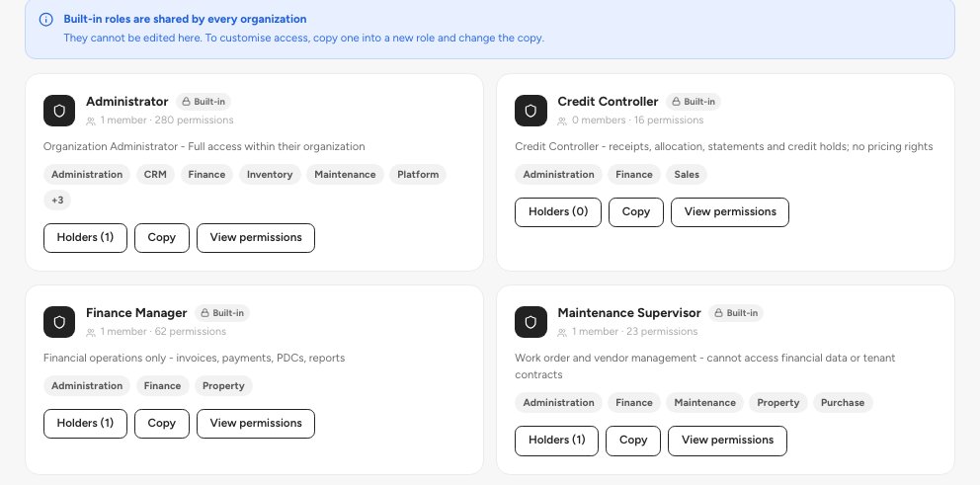Click 'Built-in roles are shared by every organization' heading
The width and height of the screenshot is (980, 485).
[185, 19]
